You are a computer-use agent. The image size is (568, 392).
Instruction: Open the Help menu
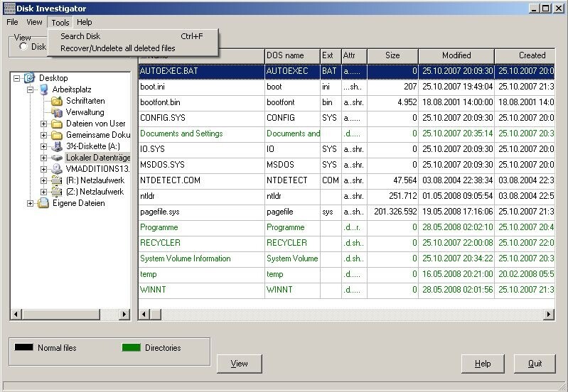click(85, 22)
